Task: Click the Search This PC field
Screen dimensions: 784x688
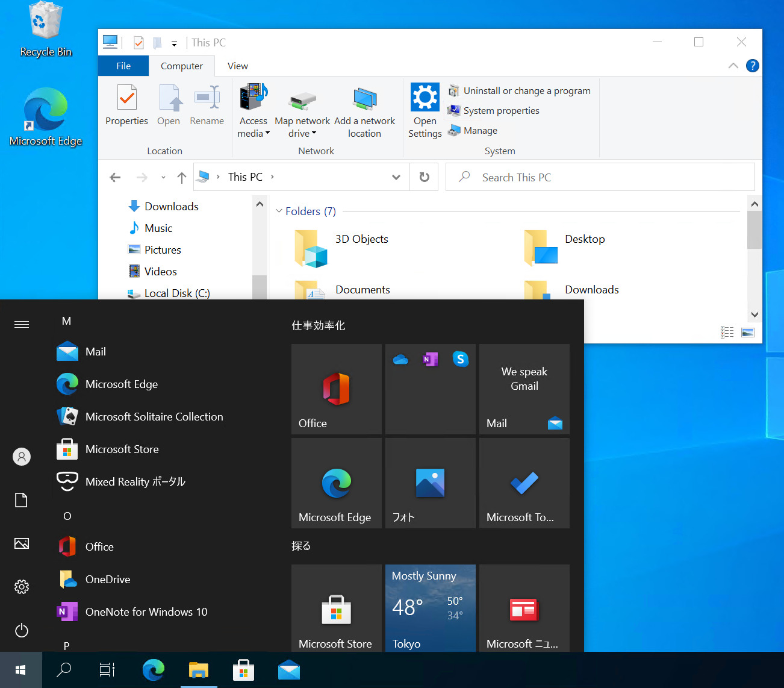Action: (x=600, y=177)
